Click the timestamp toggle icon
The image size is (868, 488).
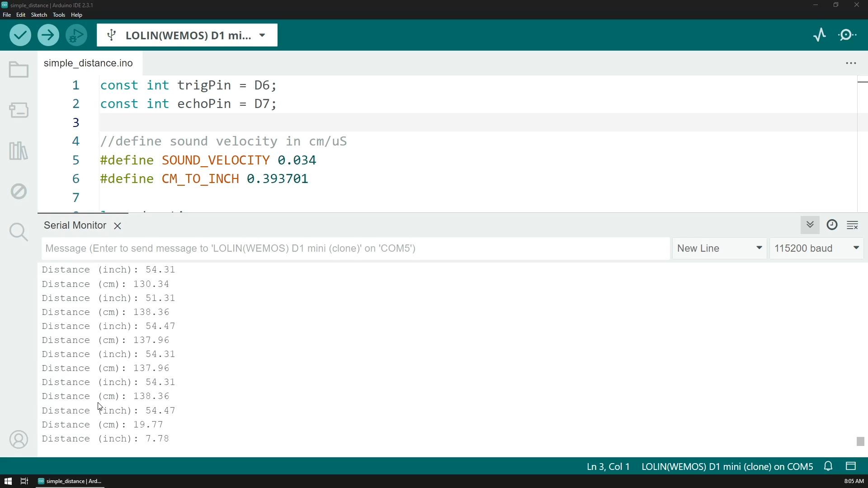[832, 225]
